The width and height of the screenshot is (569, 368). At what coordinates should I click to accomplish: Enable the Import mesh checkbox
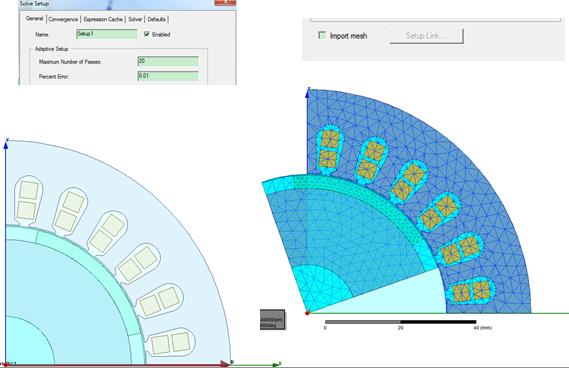[322, 35]
